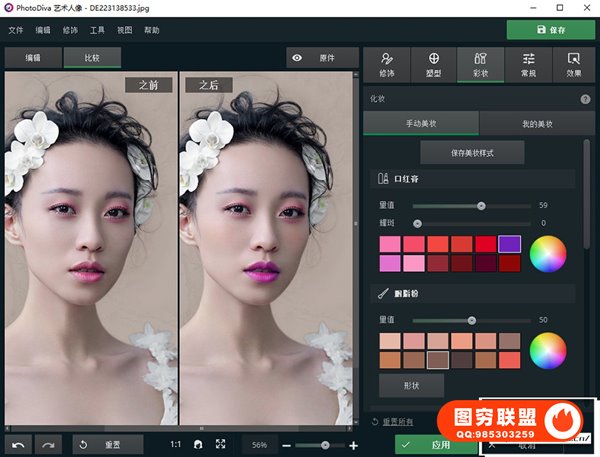The height and width of the screenshot is (457, 600).
Task: Open the 工具 tools menu
Action: 97,30
